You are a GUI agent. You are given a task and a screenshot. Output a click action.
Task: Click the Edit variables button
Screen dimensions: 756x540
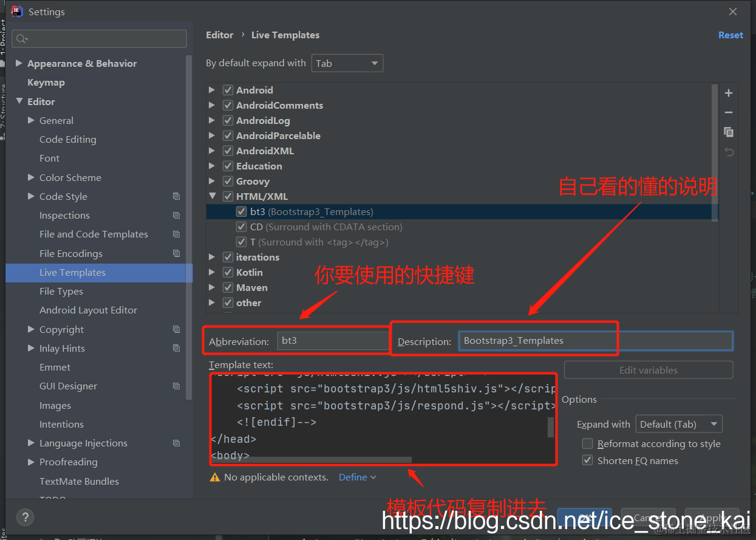point(649,370)
